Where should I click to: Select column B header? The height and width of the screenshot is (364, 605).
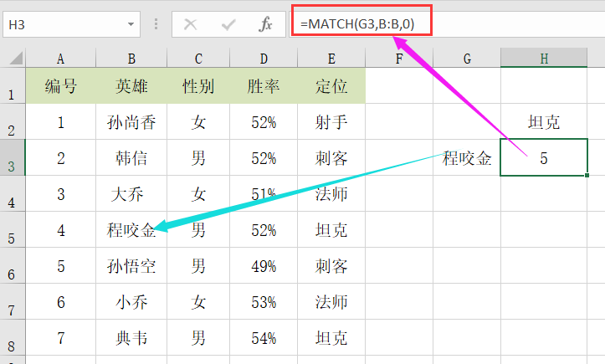tap(131, 59)
